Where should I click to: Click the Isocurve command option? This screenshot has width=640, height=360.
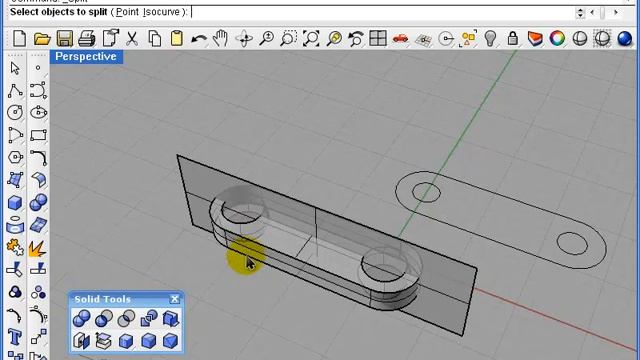tap(162, 12)
